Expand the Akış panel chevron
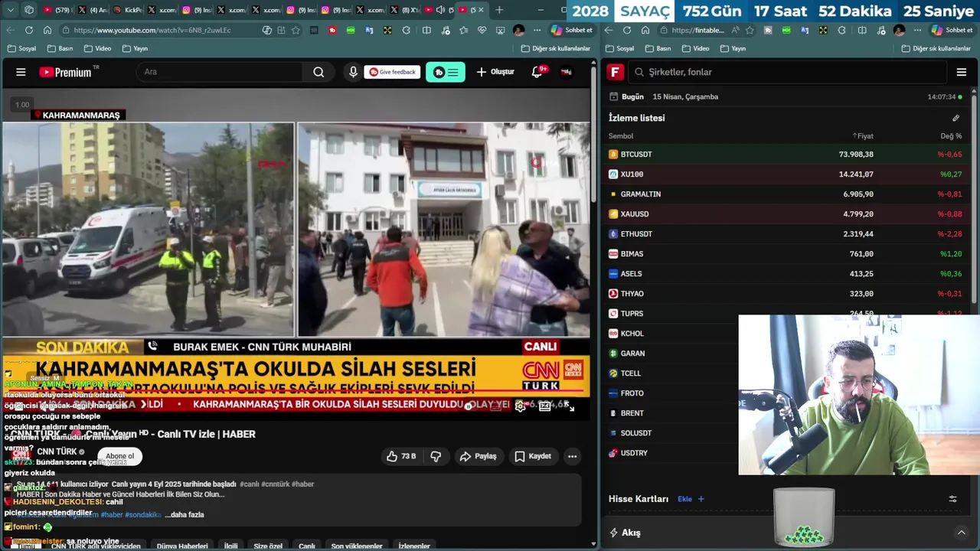The height and width of the screenshot is (551, 980). point(962,533)
